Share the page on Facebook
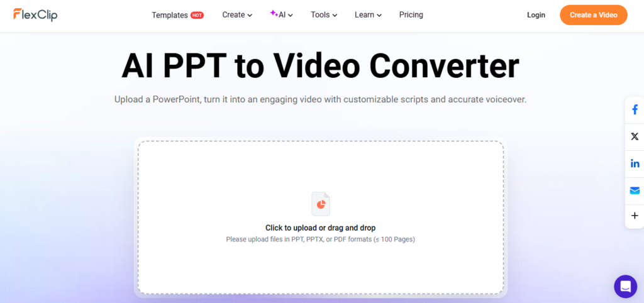The image size is (644, 303). [x=635, y=110]
